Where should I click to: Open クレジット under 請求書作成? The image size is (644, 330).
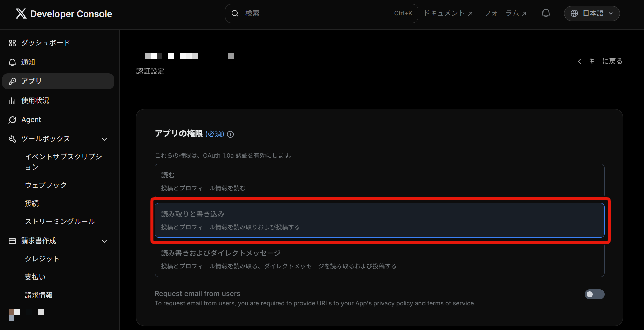point(42,259)
